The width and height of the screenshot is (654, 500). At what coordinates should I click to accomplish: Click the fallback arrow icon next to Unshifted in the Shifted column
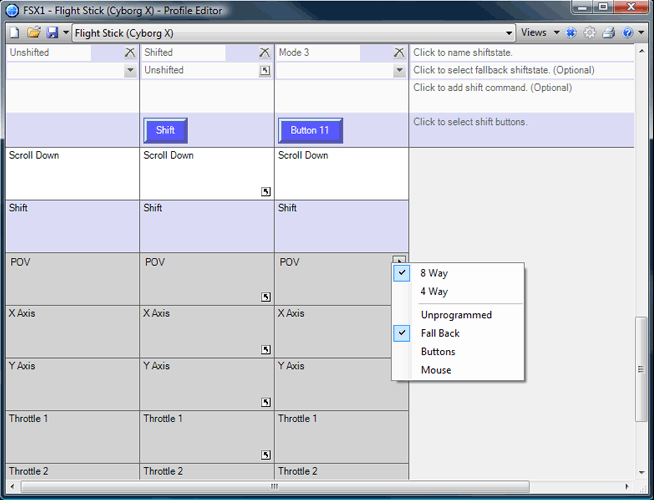pyautogui.click(x=265, y=70)
